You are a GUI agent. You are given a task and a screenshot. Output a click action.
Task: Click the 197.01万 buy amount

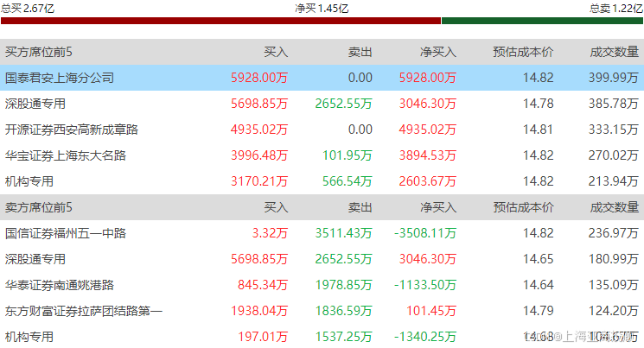[x=263, y=337]
